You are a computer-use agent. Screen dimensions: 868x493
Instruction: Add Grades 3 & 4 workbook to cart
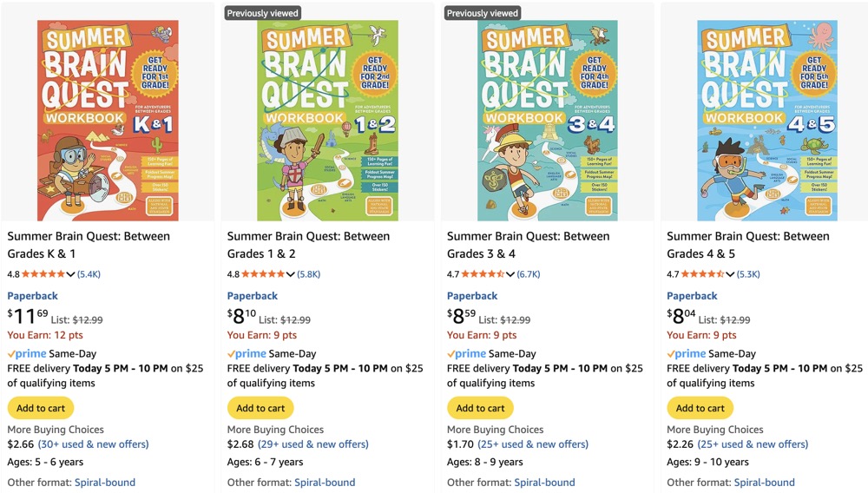point(480,408)
